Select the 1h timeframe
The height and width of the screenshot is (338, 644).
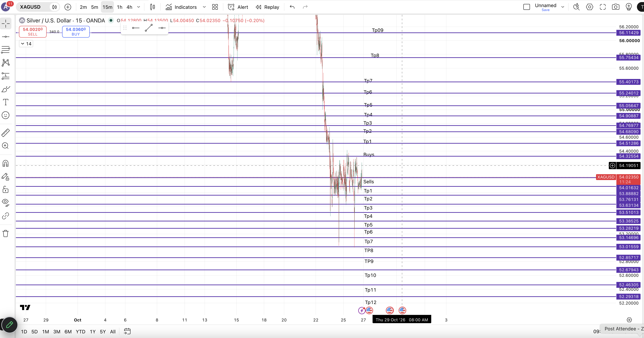click(x=120, y=7)
